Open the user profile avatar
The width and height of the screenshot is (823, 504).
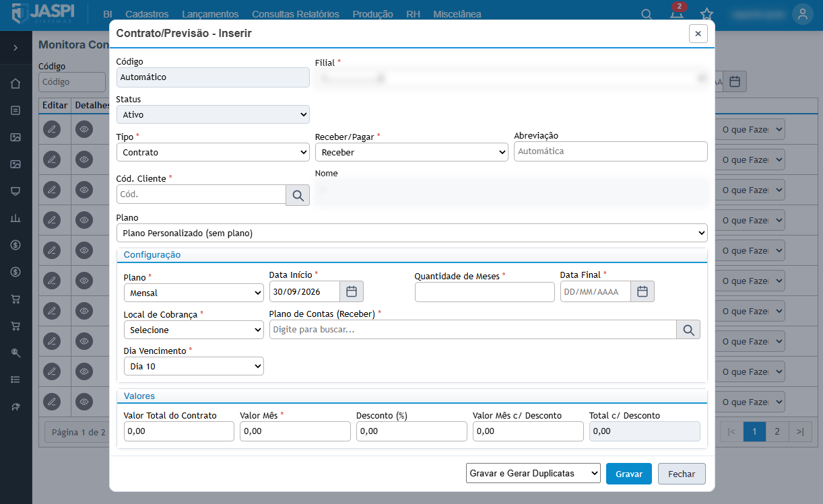click(x=802, y=14)
